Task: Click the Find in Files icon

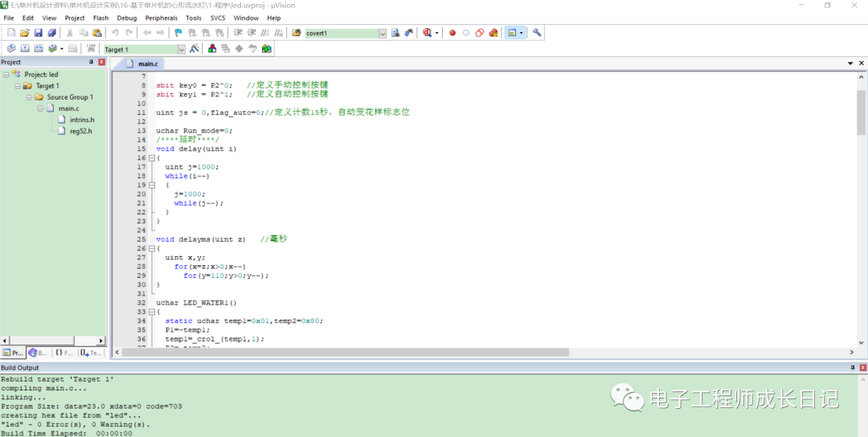Action: 395,33
